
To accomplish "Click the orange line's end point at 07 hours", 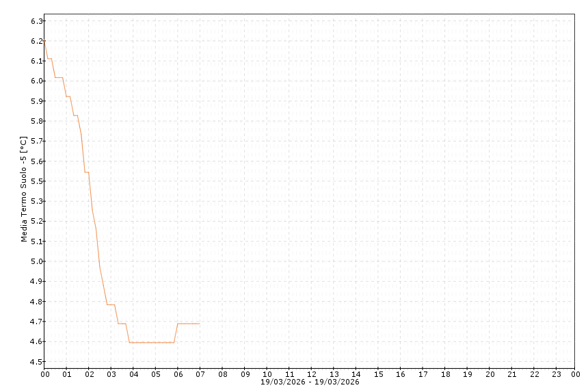I will coord(199,324).
